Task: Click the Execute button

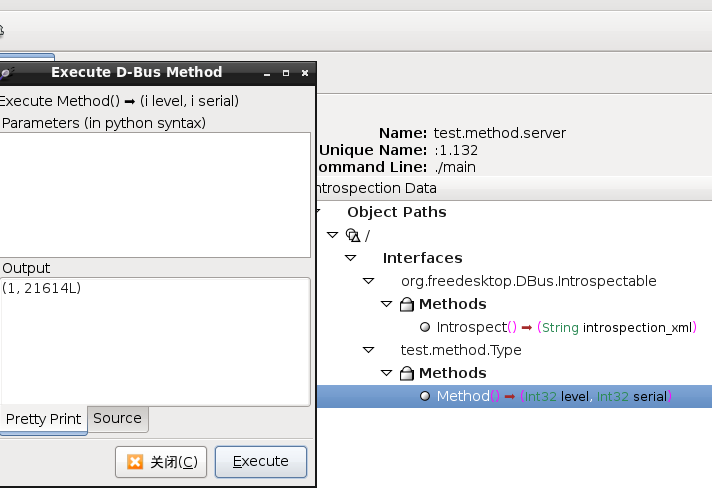Action: click(261, 462)
